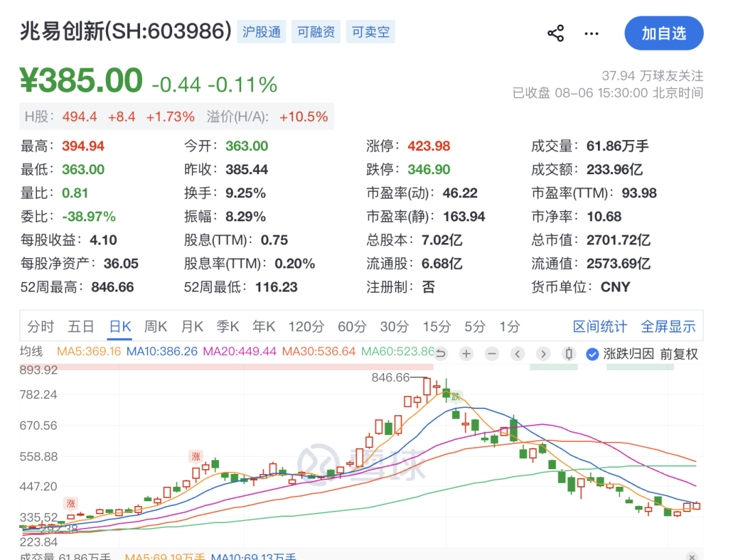
Task: Open the three-dots more menu
Action: click(591, 33)
